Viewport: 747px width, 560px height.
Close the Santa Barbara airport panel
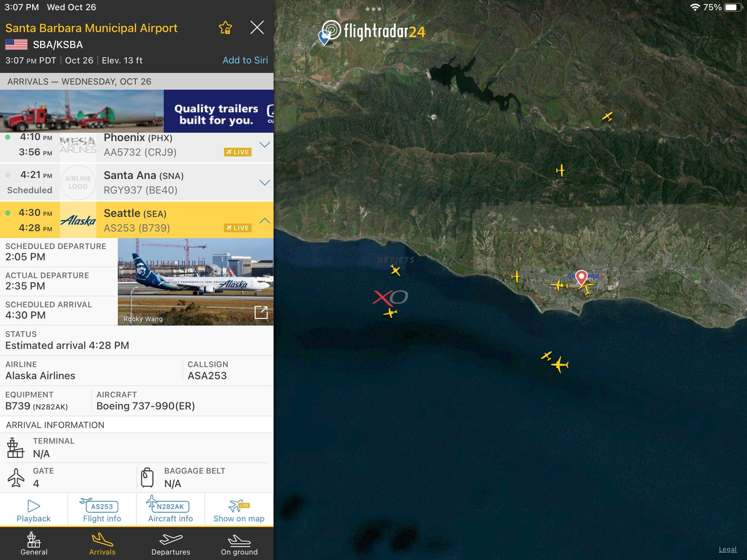point(257,27)
